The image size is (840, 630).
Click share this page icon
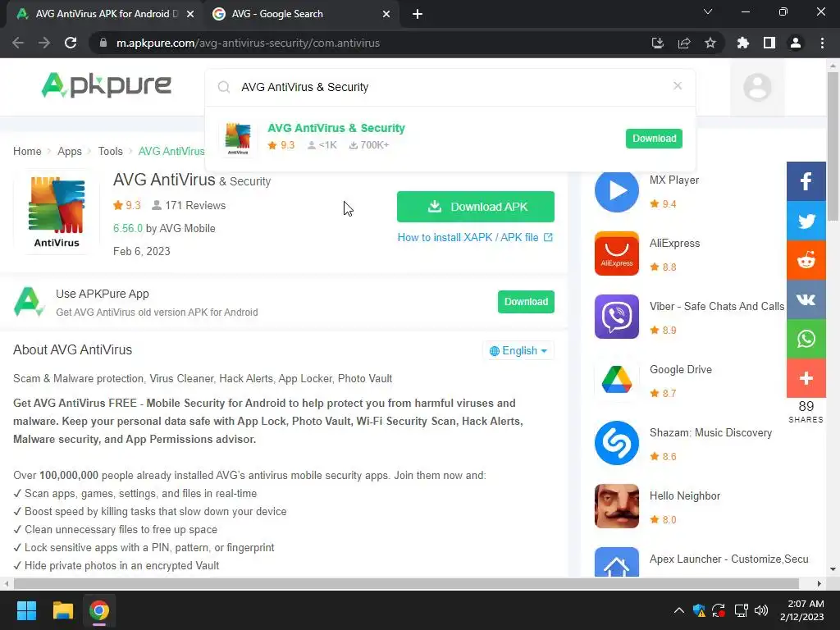[x=684, y=43]
